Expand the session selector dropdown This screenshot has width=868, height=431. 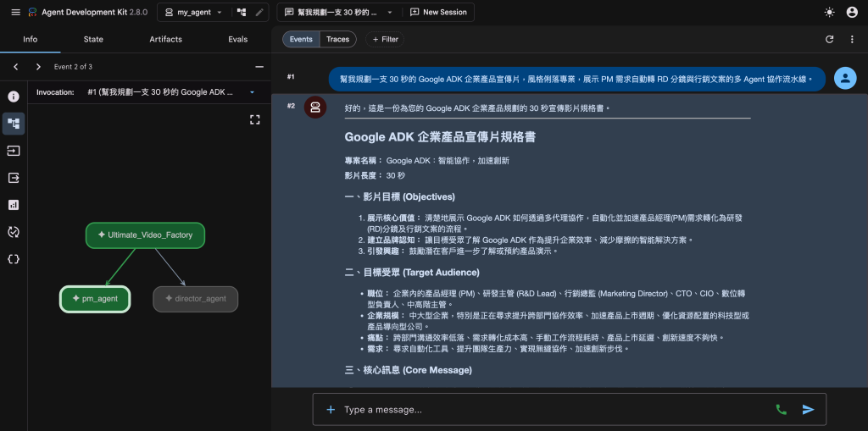[339, 12]
